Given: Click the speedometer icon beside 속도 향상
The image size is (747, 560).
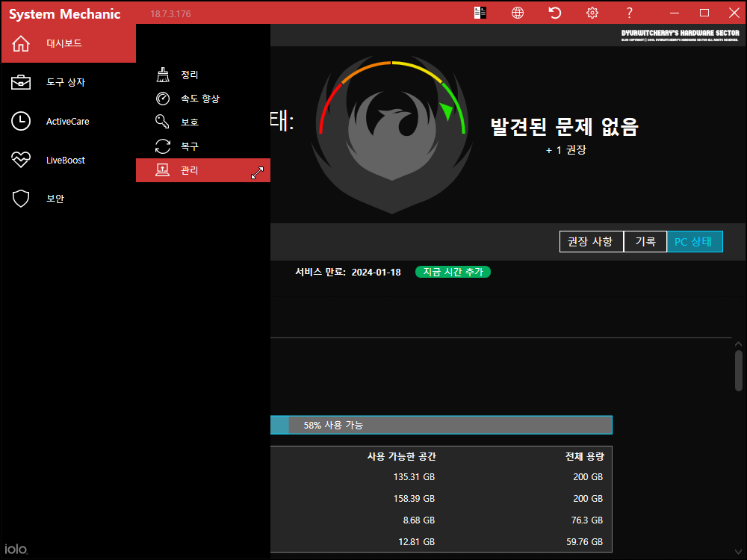Looking at the screenshot, I should pyautogui.click(x=163, y=99).
